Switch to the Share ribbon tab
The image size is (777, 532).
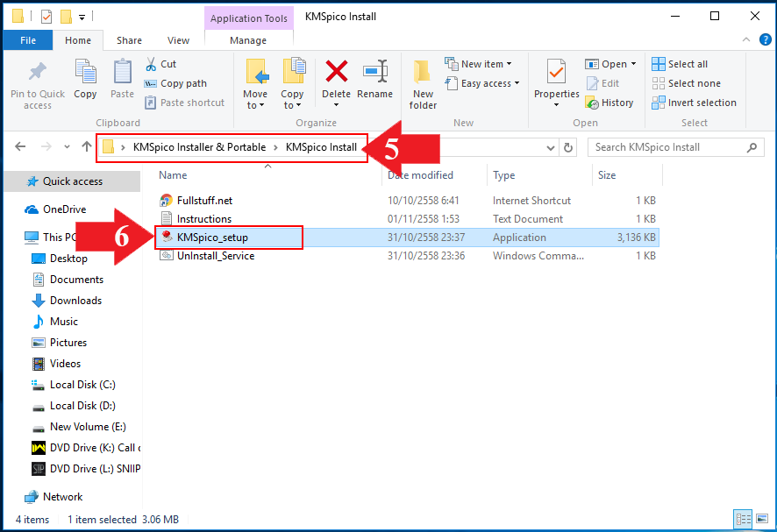coord(129,40)
